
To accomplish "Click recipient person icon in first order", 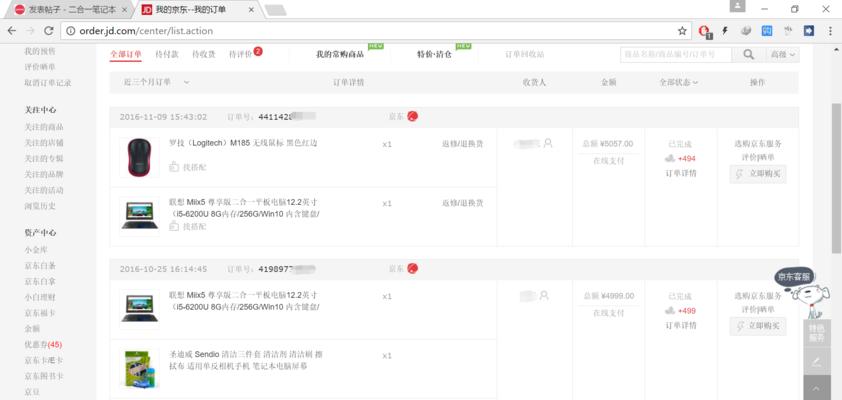I will tap(548, 143).
